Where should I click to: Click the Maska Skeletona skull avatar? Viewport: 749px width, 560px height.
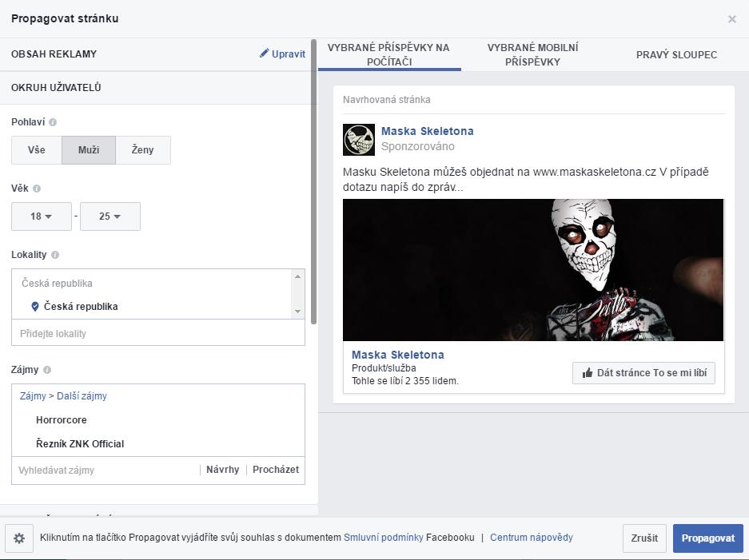pyautogui.click(x=359, y=140)
